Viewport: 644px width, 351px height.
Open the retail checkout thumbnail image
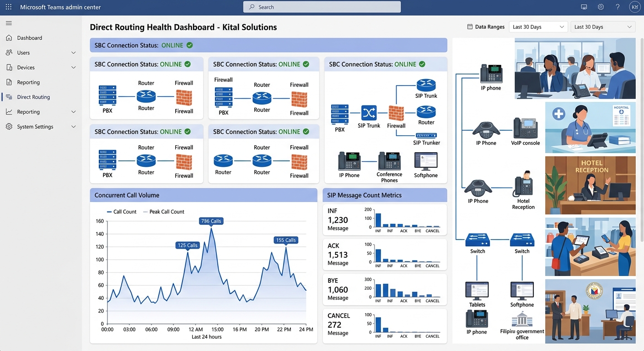pos(590,247)
